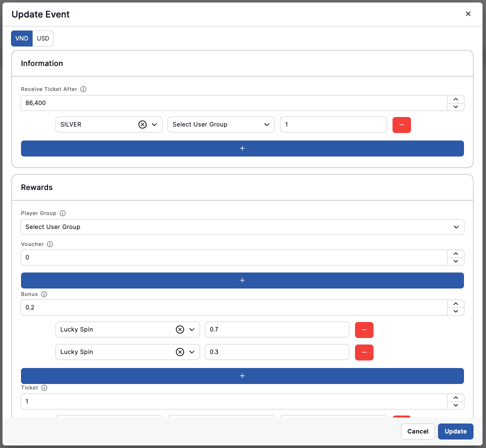Click the 0.7 value field for Lucky Spin
Image resolution: width=486 pixels, height=448 pixels.
click(x=276, y=330)
